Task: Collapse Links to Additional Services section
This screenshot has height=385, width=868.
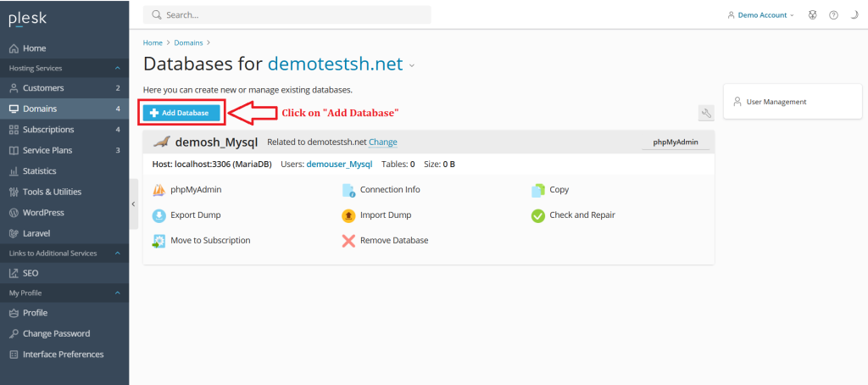Action: [117, 254]
